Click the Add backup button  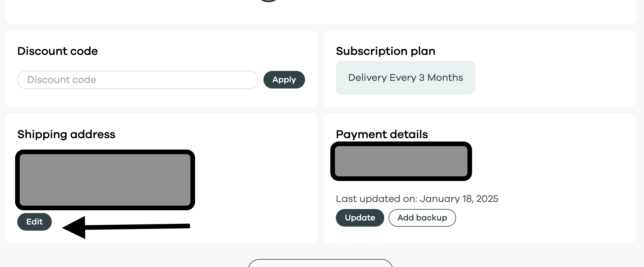tap(422, 218)
